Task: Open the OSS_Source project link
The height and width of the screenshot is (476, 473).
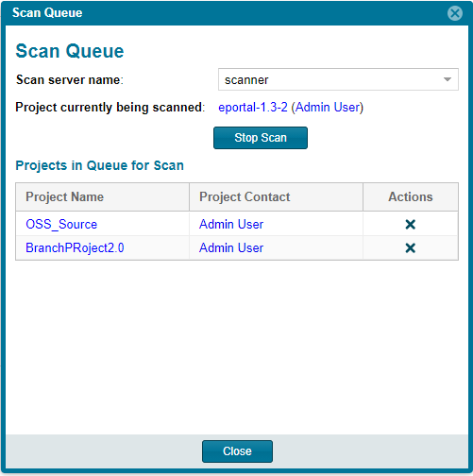Action: (x=61, y=224)
